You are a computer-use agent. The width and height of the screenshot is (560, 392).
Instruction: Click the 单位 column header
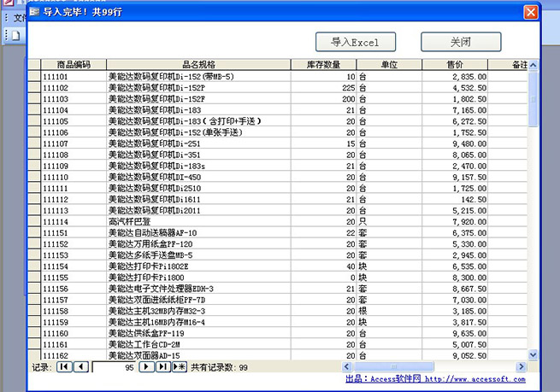[389, 65]
